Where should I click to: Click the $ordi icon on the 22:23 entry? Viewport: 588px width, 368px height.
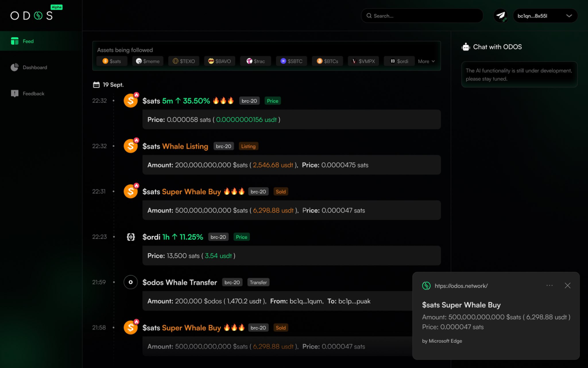point(131,237)
